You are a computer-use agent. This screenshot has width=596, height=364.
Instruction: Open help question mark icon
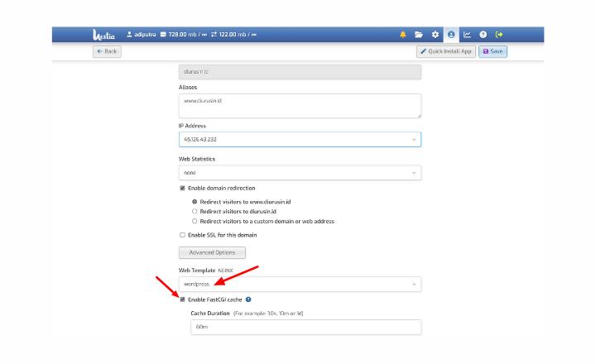coord(483,35)
